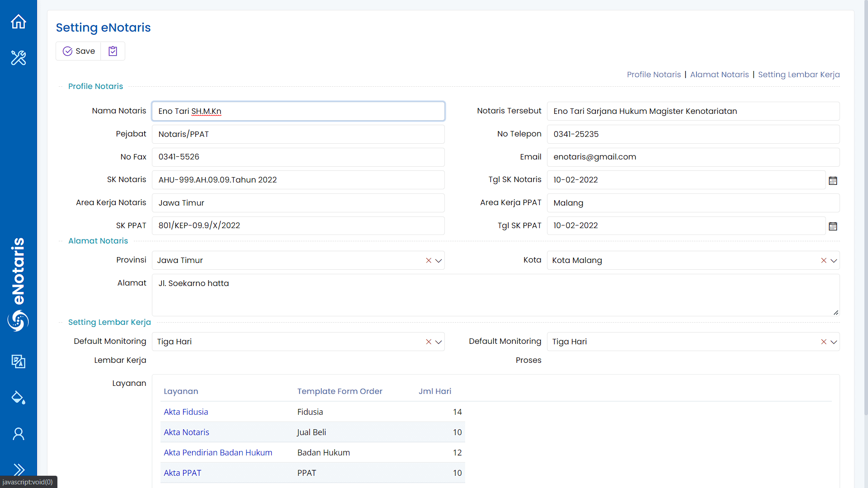Focus the No Telepon input field
This screenshot has height=488, width=868.
coord(693,134)
